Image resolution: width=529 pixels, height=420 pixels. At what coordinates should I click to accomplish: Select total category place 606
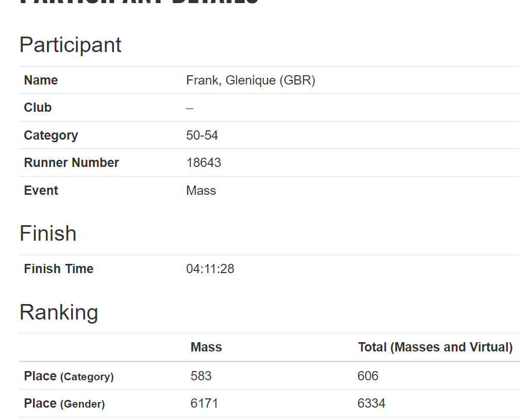click(x=368, y=376)
